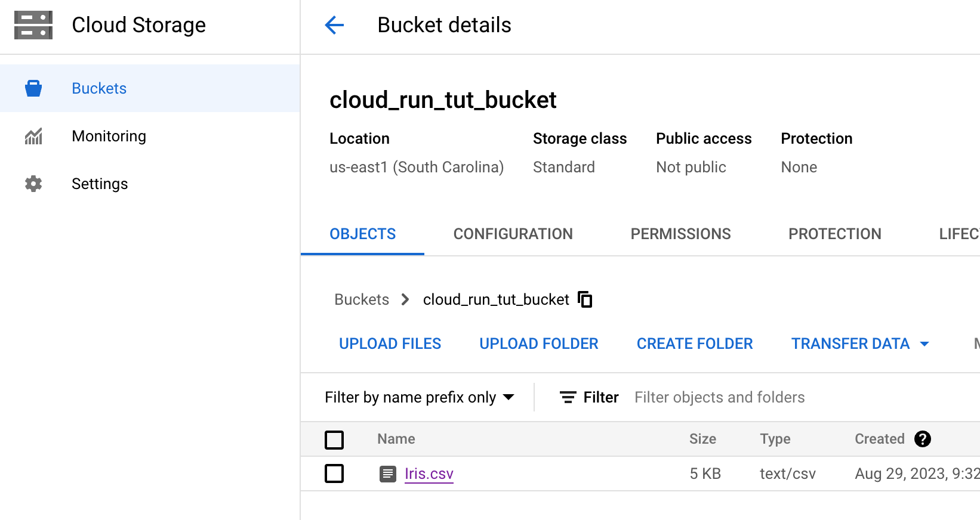980x520 pixels.
Task: Tick the select-all objects checkbox
Action: point(334,440)
